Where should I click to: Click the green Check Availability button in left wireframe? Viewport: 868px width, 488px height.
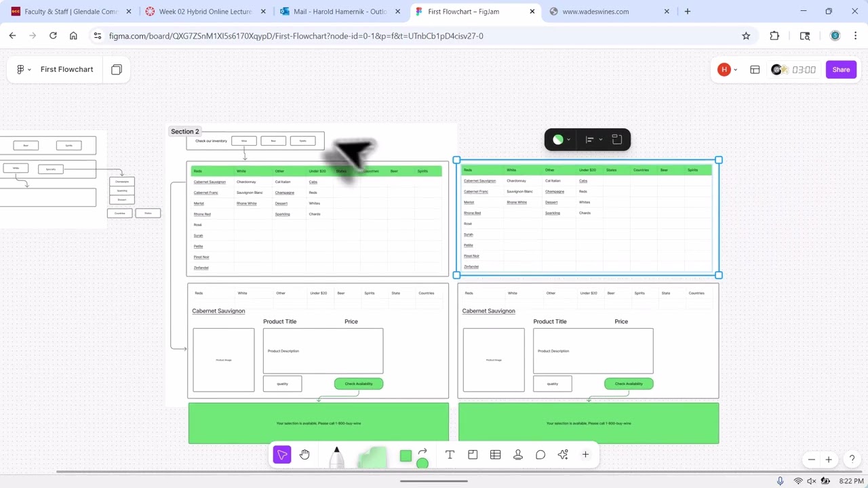(359, 384)
